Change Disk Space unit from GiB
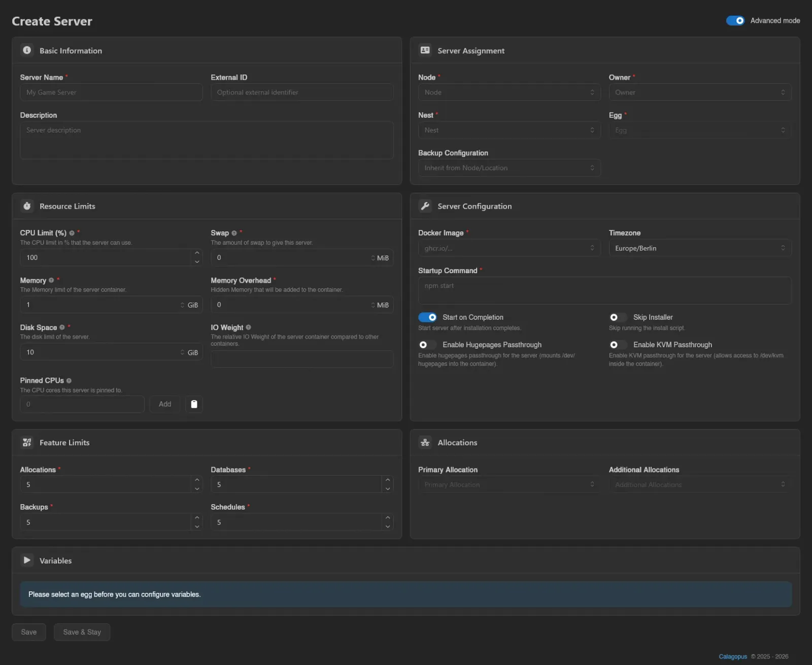 tap(189, 352)
